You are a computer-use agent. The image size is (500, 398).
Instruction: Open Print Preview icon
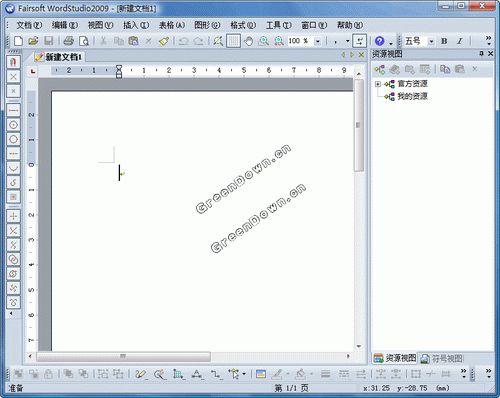click(x=84, y=41)
